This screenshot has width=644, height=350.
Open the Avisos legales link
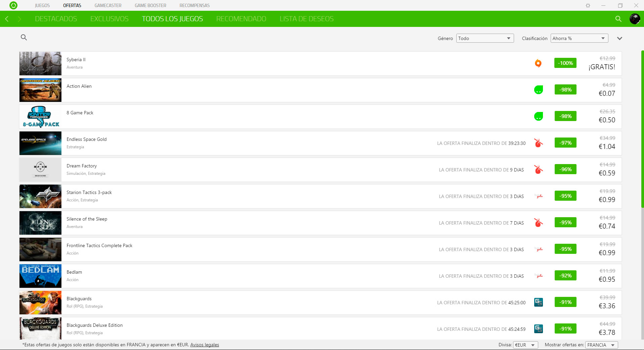[x=204, y=345]
